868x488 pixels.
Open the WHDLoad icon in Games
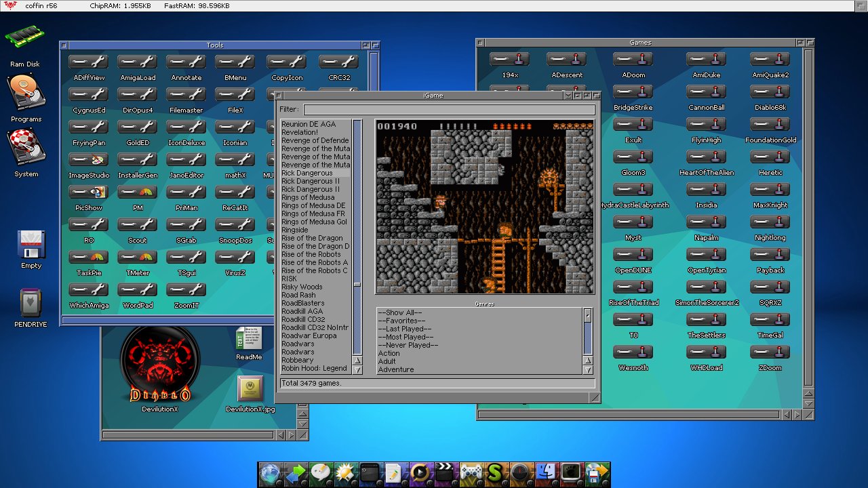click(x=707, y=352)
